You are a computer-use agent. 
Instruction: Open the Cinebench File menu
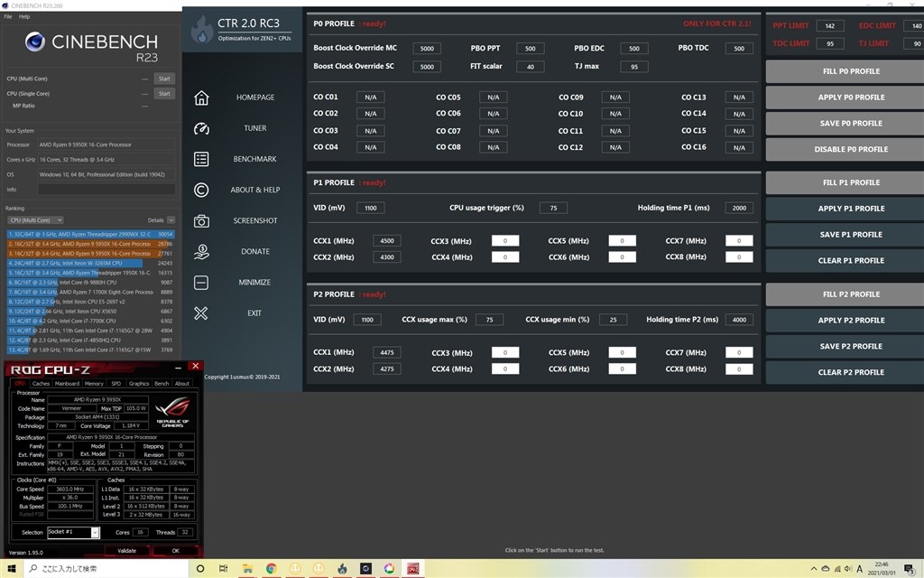8,16
